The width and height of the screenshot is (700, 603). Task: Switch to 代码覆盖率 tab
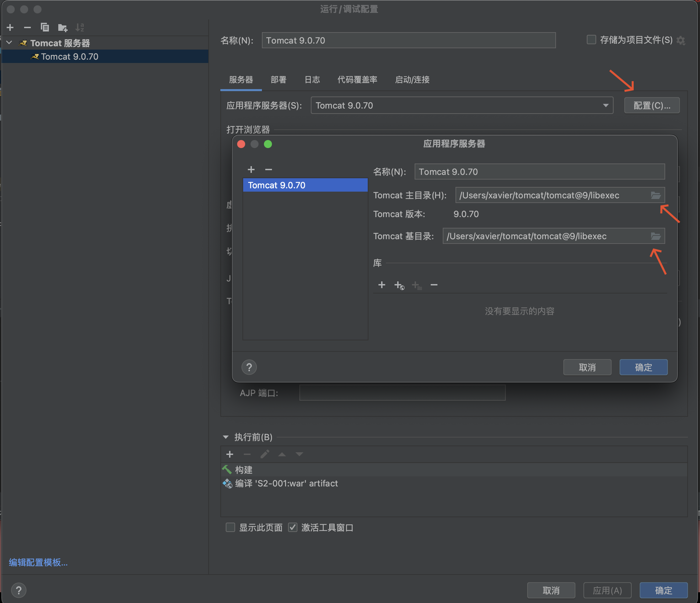click(357, 80)
